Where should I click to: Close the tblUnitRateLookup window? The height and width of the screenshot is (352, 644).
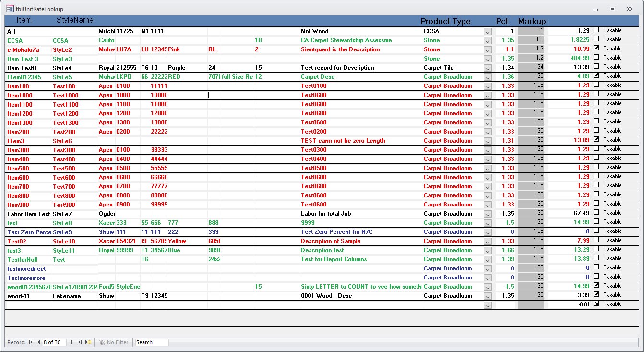(x=630, y=9)
